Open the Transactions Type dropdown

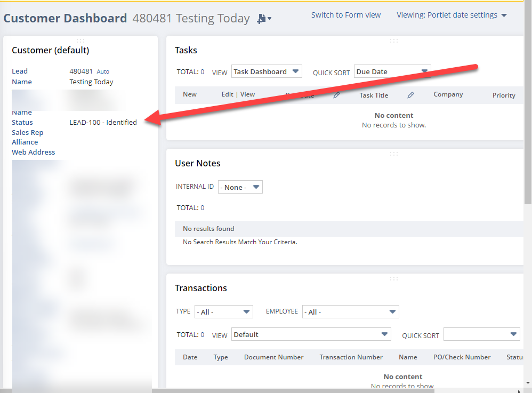[223, 311]
